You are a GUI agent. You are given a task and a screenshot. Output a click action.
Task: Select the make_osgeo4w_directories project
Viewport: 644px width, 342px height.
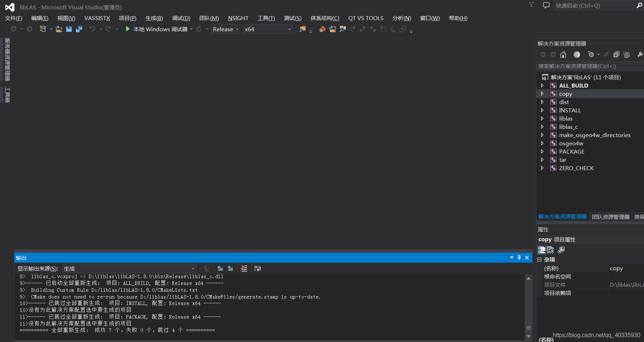[595, 135]
